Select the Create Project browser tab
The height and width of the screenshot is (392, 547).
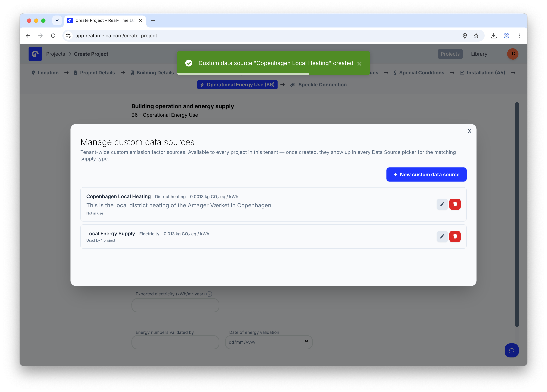pos(105,20)
